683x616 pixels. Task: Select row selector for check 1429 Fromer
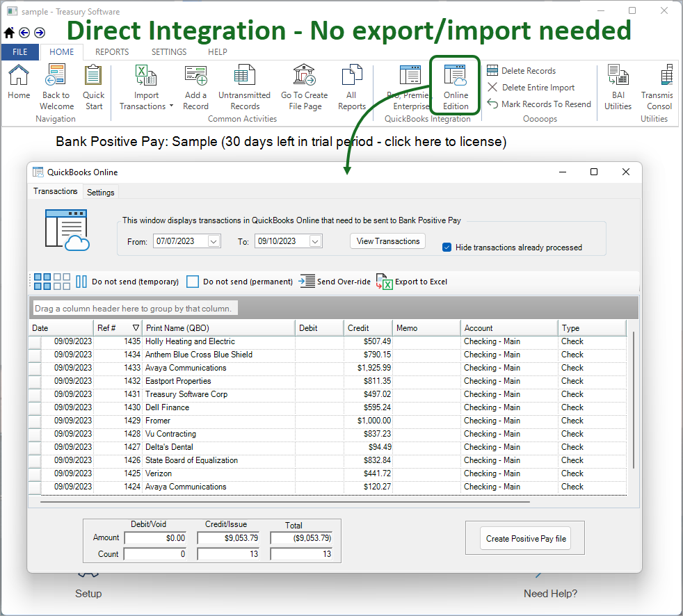[x=35, y=421]
